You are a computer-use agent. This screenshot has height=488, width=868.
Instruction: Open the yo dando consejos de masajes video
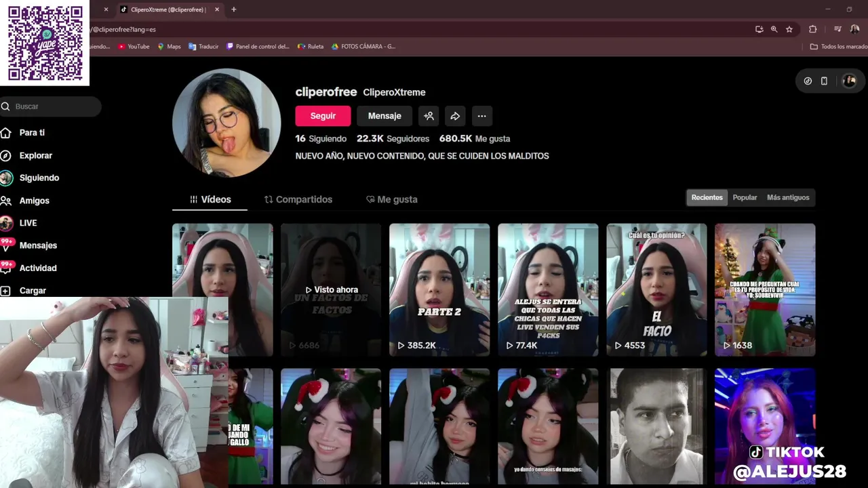548,427
